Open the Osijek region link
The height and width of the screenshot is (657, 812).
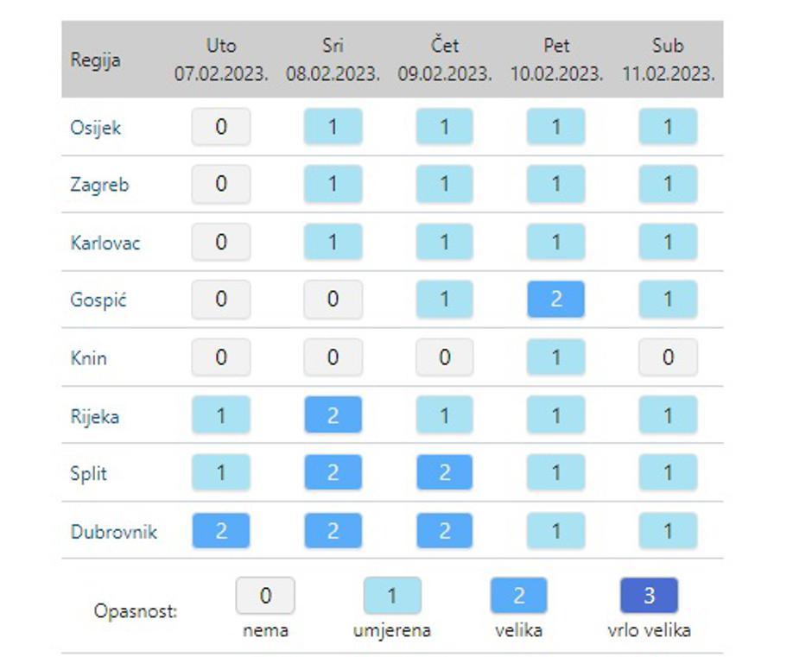click(x=95, y=128)
